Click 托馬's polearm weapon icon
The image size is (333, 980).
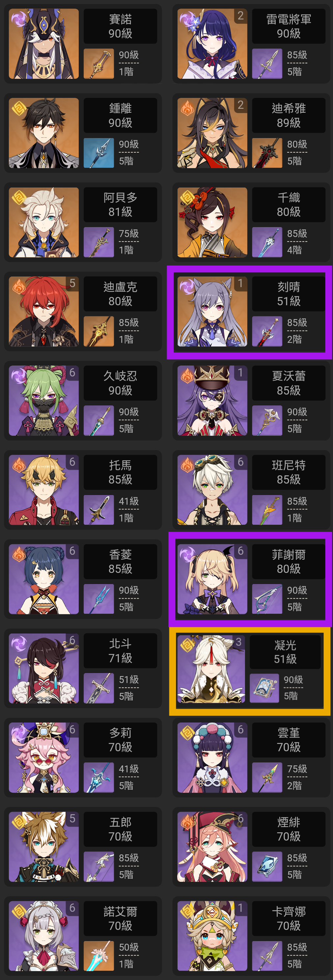coord(98,510)
